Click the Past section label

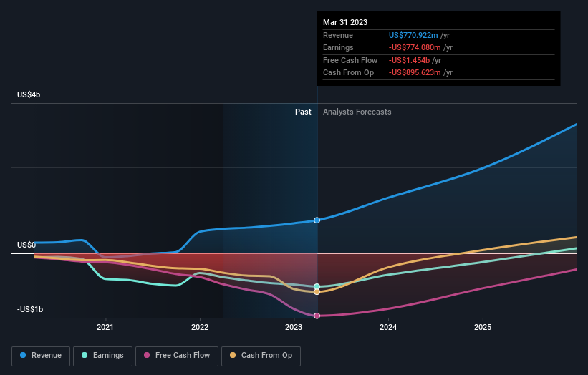coord(303,112)
